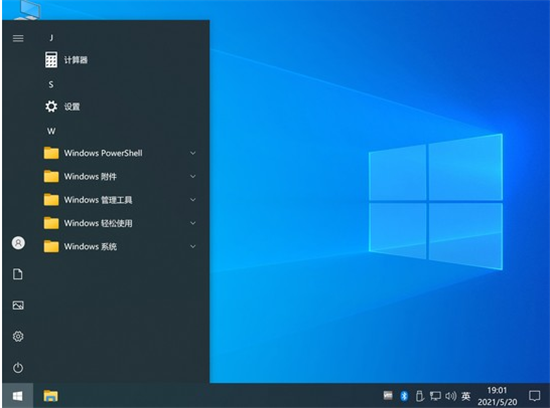
Task: Click the 设置 label in app list
Action: click(72, 107)
